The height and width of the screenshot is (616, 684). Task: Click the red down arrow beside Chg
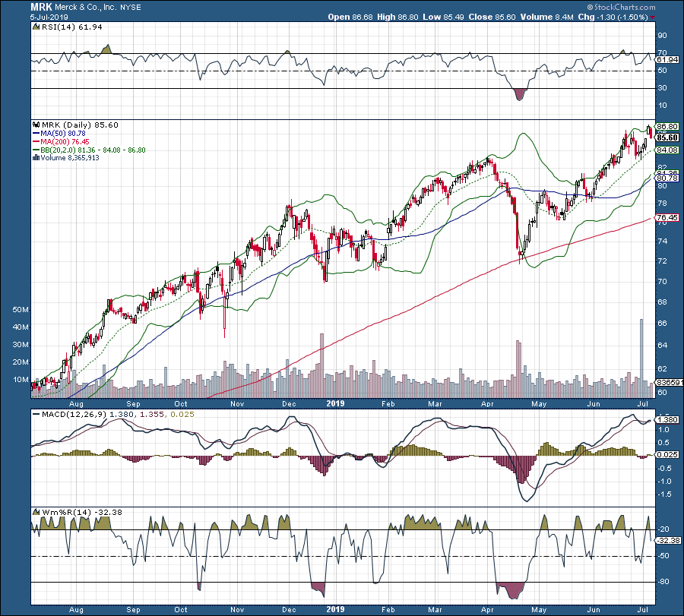[653, 17]
